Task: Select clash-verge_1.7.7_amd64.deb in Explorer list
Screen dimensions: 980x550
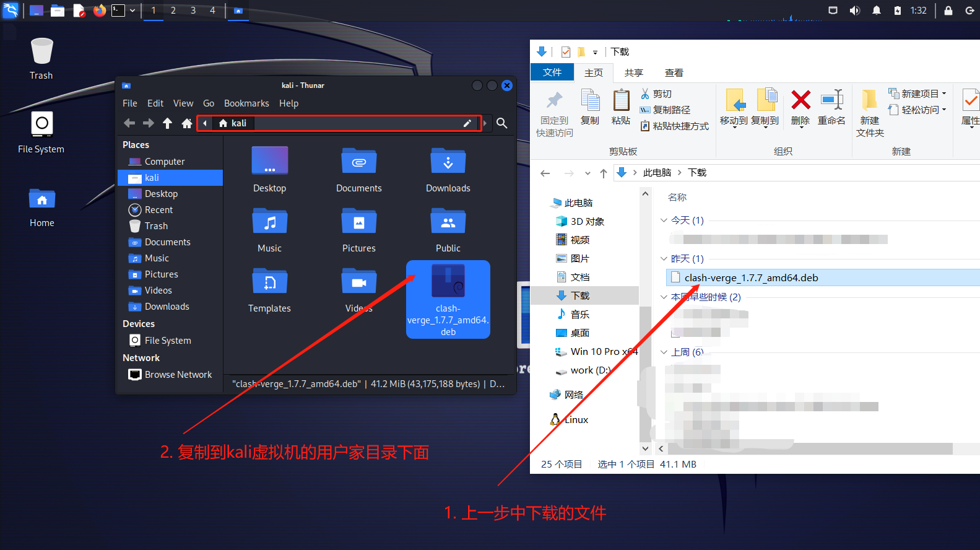Action: [x=823, y=277]
